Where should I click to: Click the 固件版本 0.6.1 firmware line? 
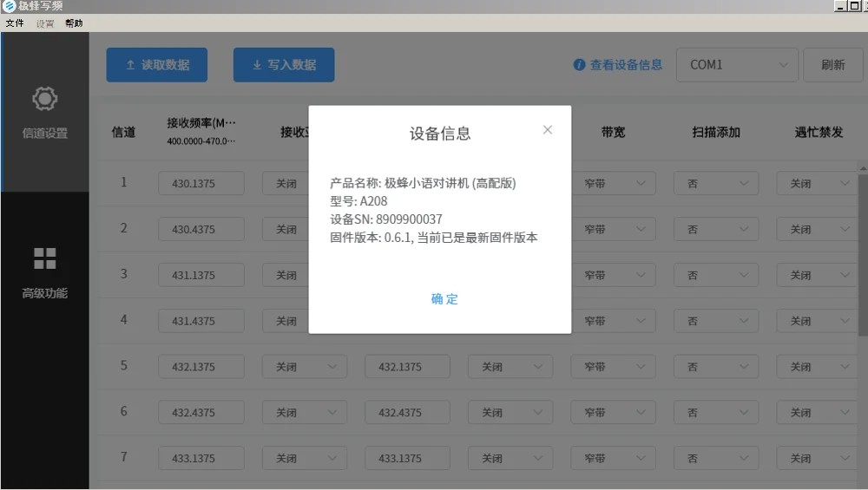[x=434, y=238]
